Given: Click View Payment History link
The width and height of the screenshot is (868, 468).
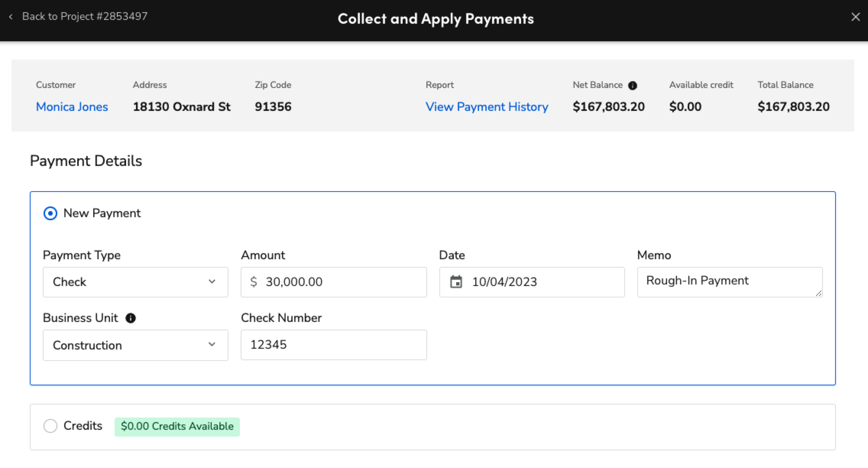Looking at the screenshot, I should tap(487, 107).
